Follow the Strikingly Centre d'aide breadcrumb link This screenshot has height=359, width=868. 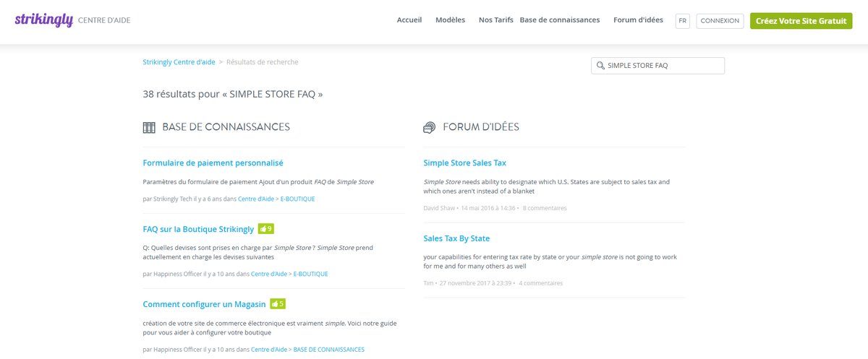pyautogui.click(x=179, y=62)
